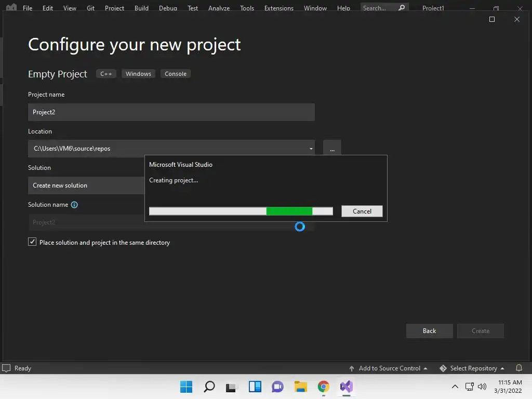Open Google Chrome from the taskbar

point(323,387)
